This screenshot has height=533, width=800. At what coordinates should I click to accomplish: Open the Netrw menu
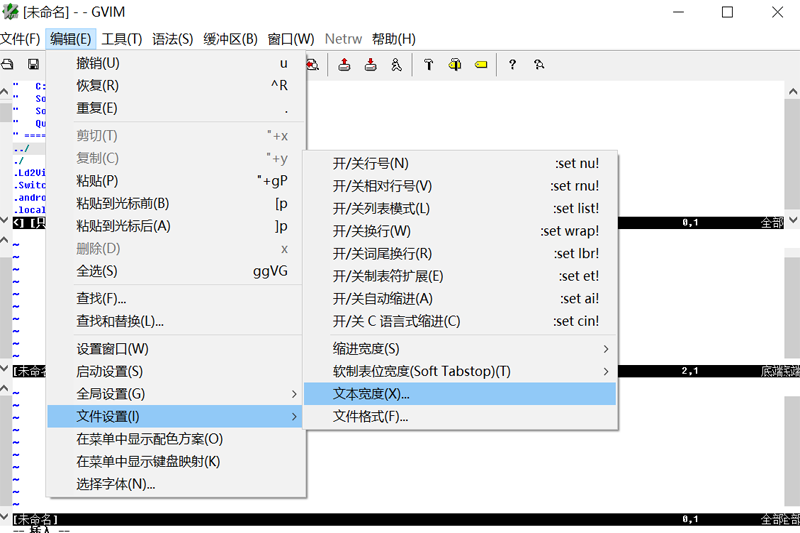343,39
